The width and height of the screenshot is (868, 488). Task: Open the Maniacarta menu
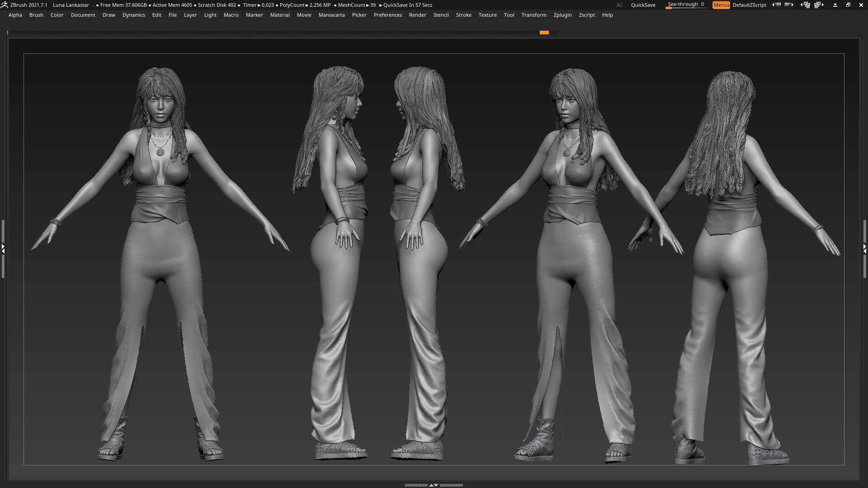332,15
